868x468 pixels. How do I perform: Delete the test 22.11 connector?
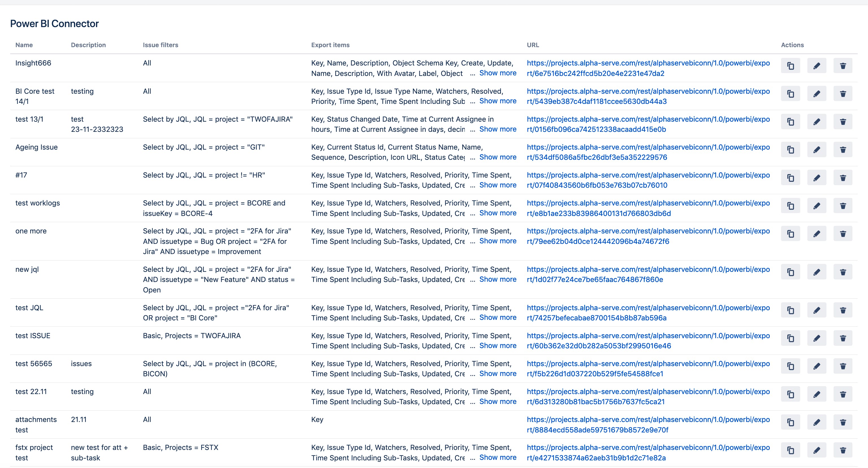(x=843, y=394)
